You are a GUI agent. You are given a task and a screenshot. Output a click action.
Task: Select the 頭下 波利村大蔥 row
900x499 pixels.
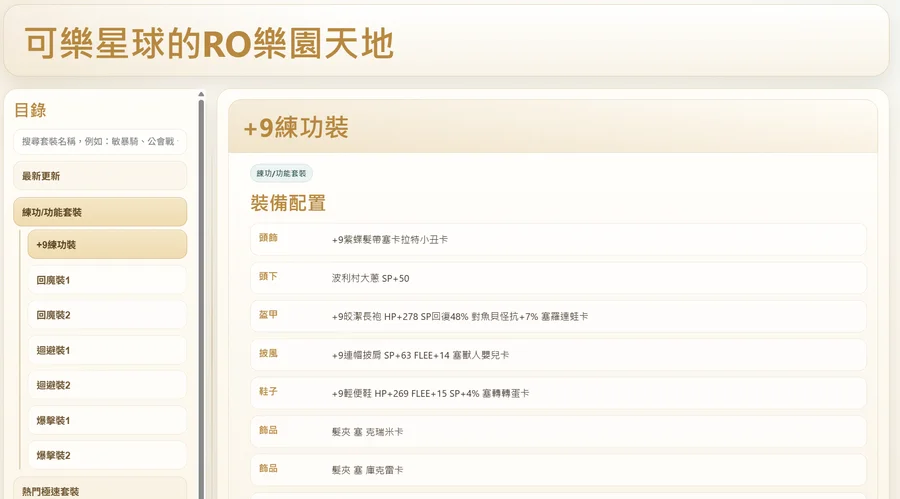[557, 278]
